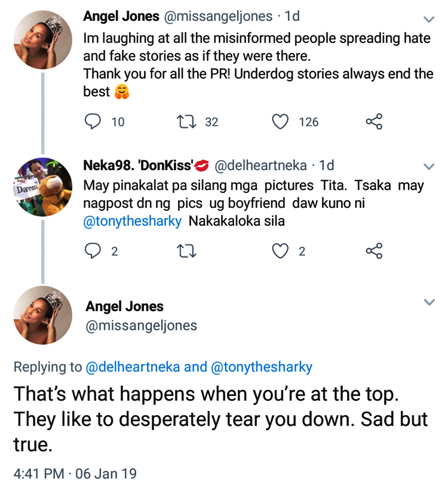Share Angel Jones's first tweet
This screenshot has width=448, height=488.
[x=373, y=122]
